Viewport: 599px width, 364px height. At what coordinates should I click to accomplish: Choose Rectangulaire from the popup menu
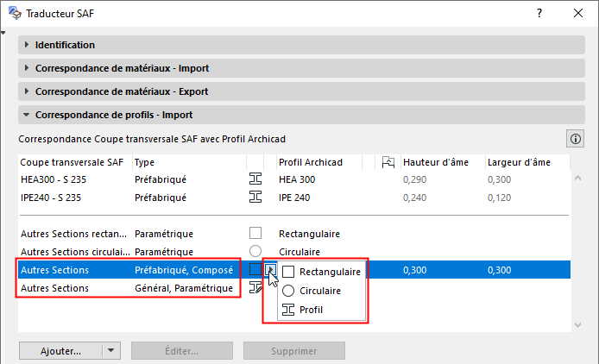tap(321, 272)
